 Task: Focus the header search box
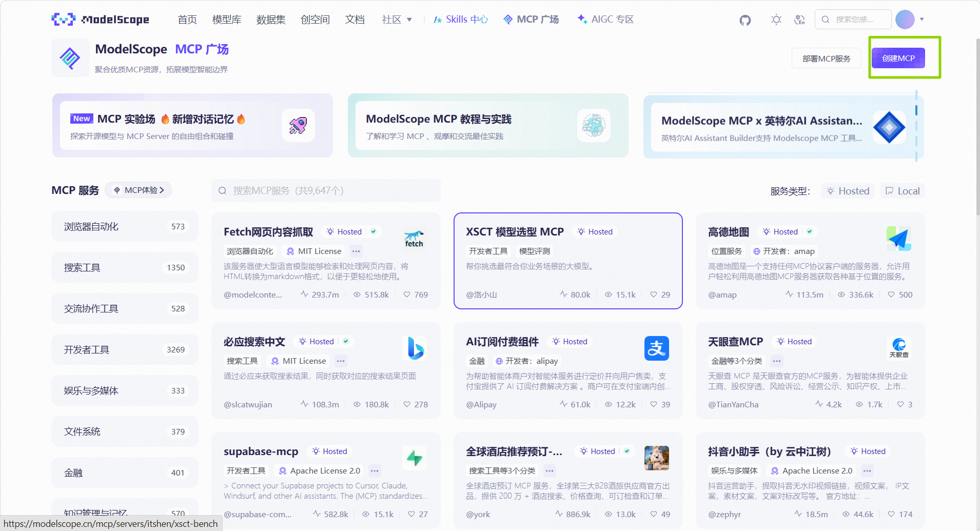pos(853,19)
